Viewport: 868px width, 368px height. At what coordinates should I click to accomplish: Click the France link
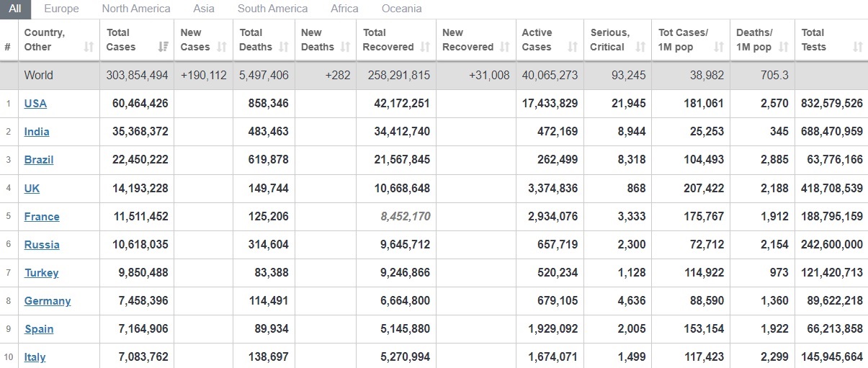point(42,216)
